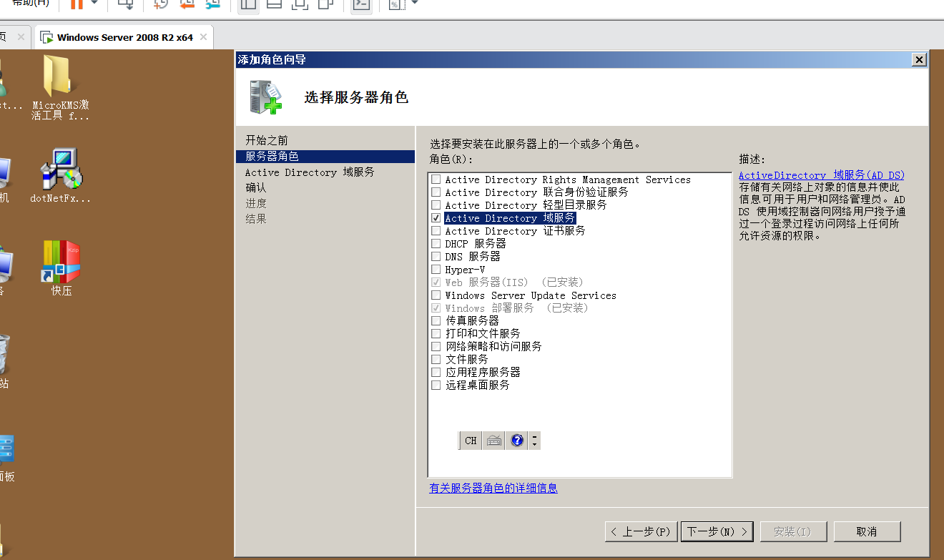This screenshot has width=944, height=560.
Task: Click the VMware pause virtual machine icon
Action: pos(76,4)
